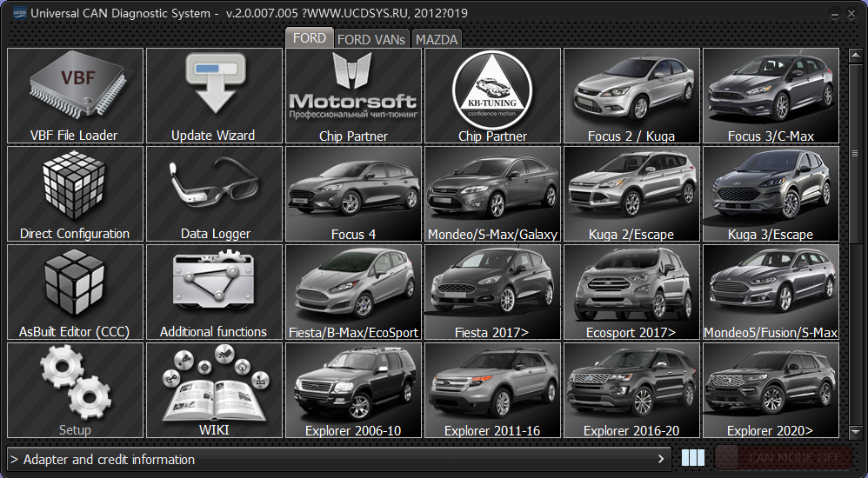Select the Explorer 2016-20 vehicle
The image size is (868, 478).
(631, 390)
